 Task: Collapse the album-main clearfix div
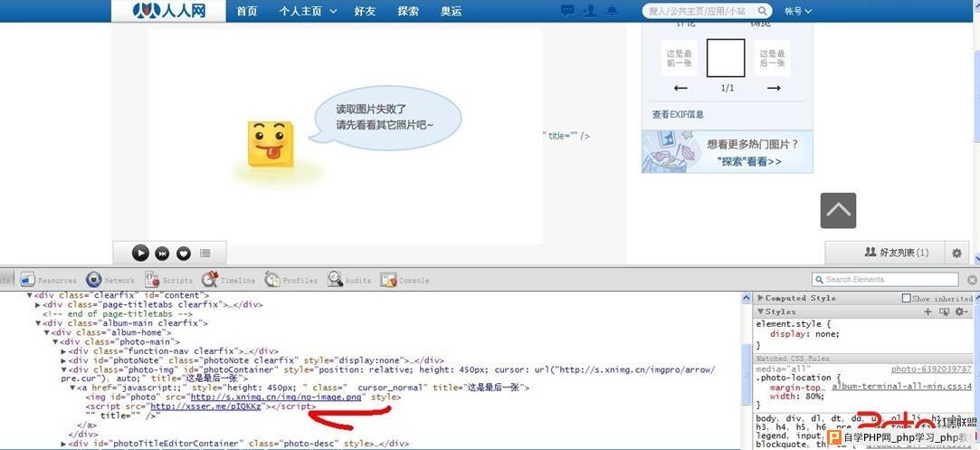coord(38,323)
